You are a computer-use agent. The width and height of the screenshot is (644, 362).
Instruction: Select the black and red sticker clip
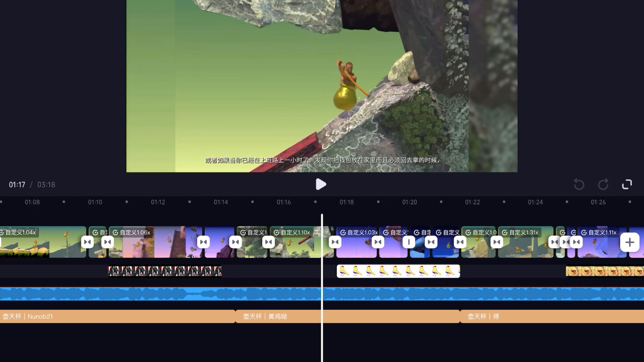coord(165,271)
